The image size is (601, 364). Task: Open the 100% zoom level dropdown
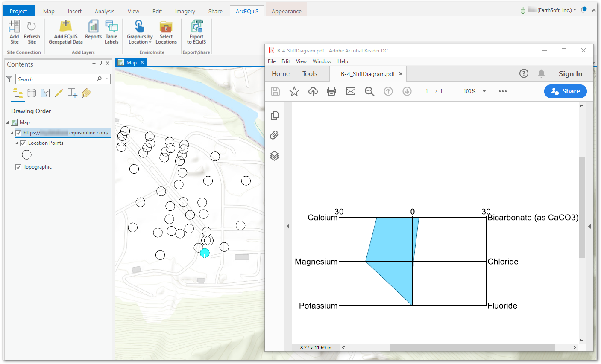(484, 91)
